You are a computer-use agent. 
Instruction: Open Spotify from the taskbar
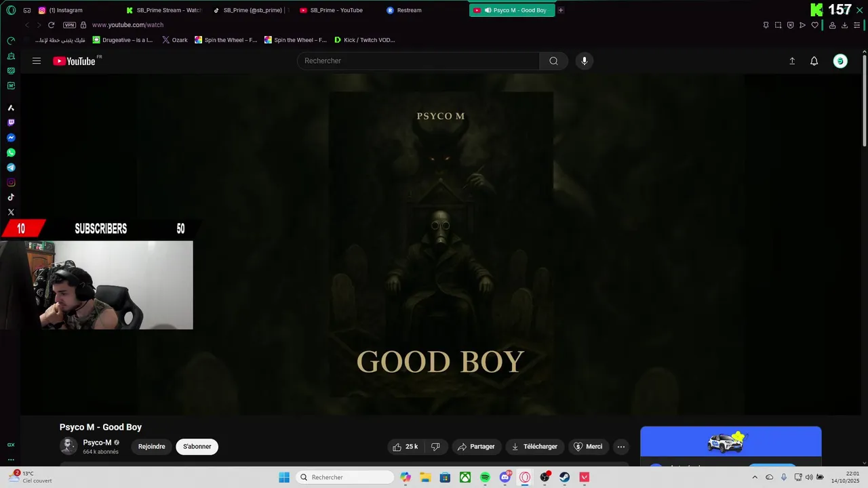tap(486, 477)
